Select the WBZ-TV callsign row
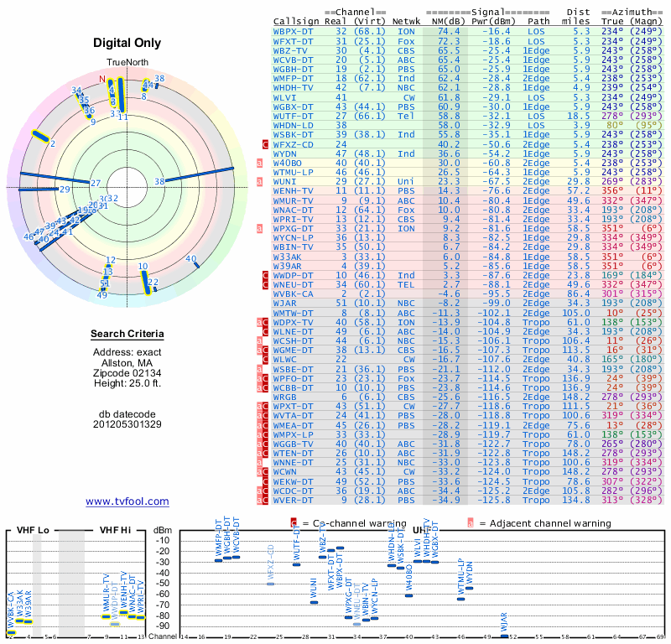This screenshot has width=671, height=644. coord(467,50)
